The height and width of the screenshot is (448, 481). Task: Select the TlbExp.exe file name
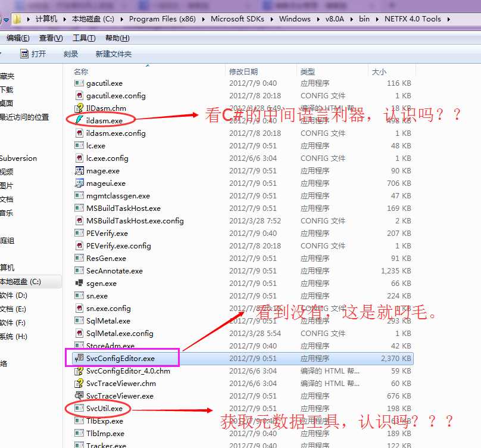[x=105, y=421]
